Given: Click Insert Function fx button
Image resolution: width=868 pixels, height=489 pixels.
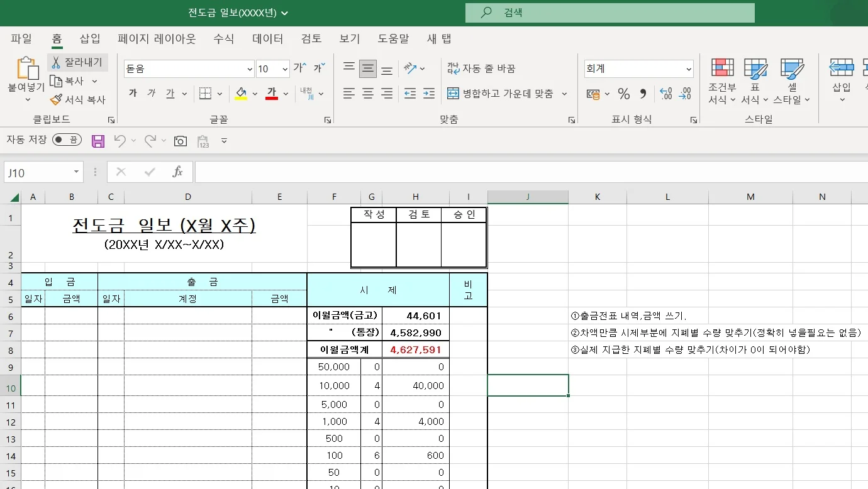Looking at the screenshot, I should pos(178,172).
